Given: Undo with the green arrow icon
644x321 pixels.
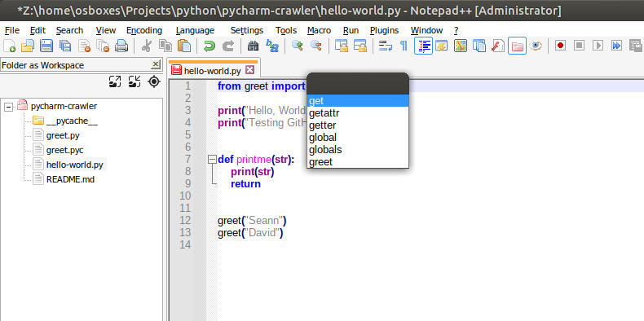Looking at the screenshot, I should (209, 46).
